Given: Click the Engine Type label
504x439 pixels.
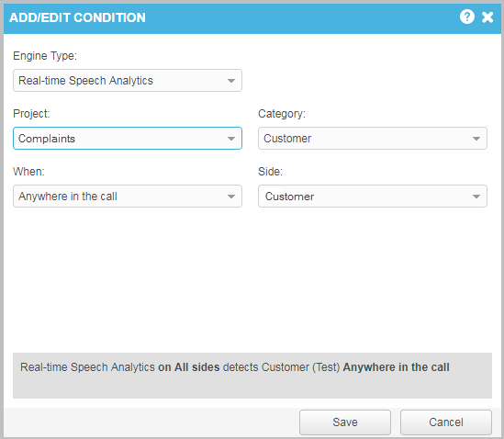Looking at the screenshot, I should (45, 56).
